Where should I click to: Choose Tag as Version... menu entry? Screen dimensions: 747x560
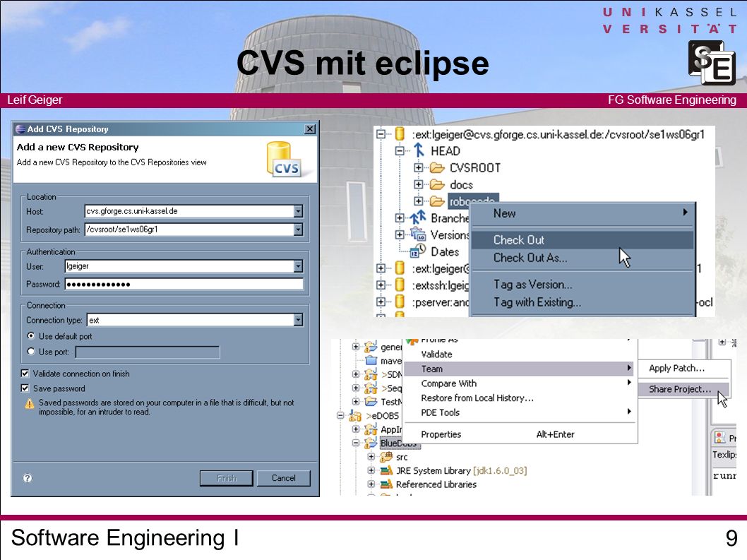(x=582, y=285)
